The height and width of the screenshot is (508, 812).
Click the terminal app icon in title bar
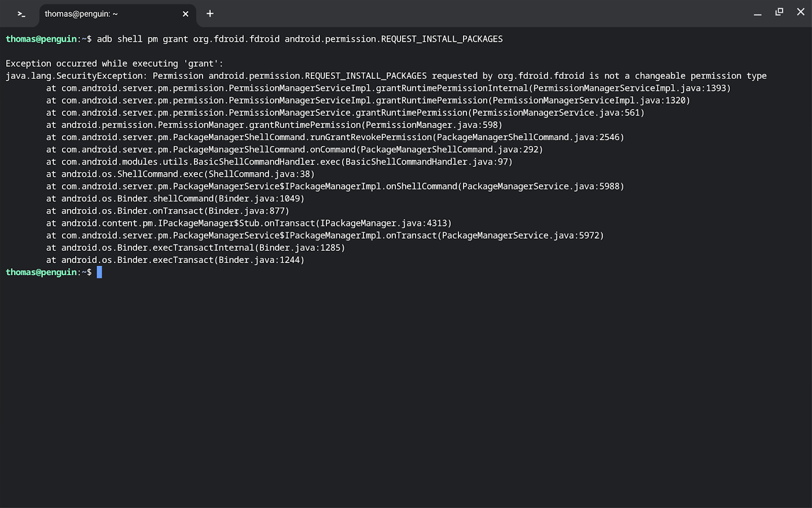[x=21, y=13]
